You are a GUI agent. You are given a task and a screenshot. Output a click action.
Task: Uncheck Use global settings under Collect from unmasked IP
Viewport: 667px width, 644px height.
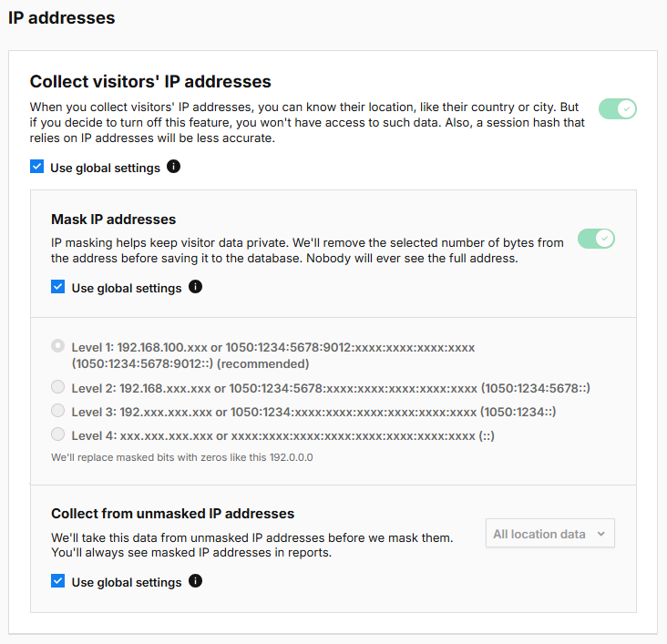pyautogui.click(x=57, y=580)
